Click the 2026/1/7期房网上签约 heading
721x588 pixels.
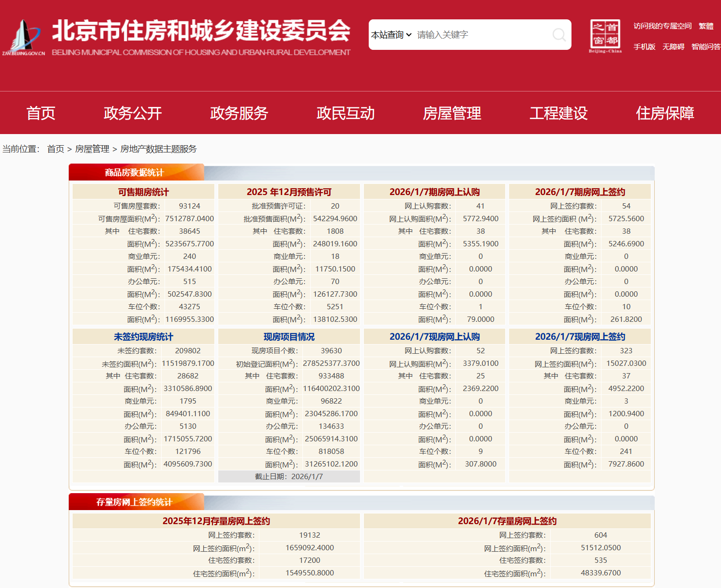click(x=580, y=192)
